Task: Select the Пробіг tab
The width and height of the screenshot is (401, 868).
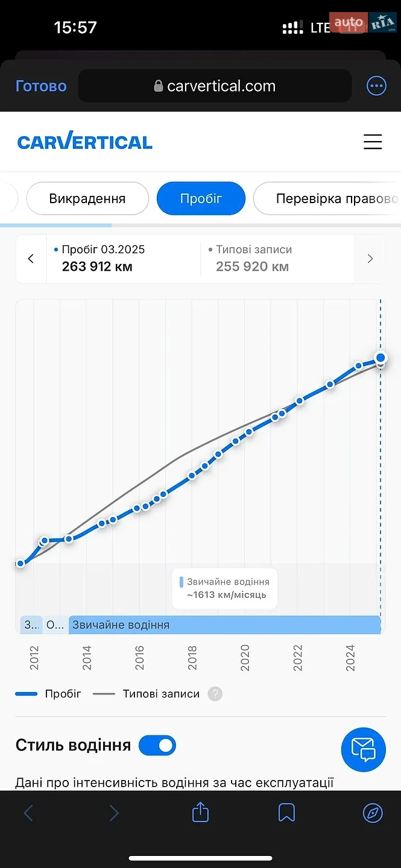Action: (x=201, y=198)
